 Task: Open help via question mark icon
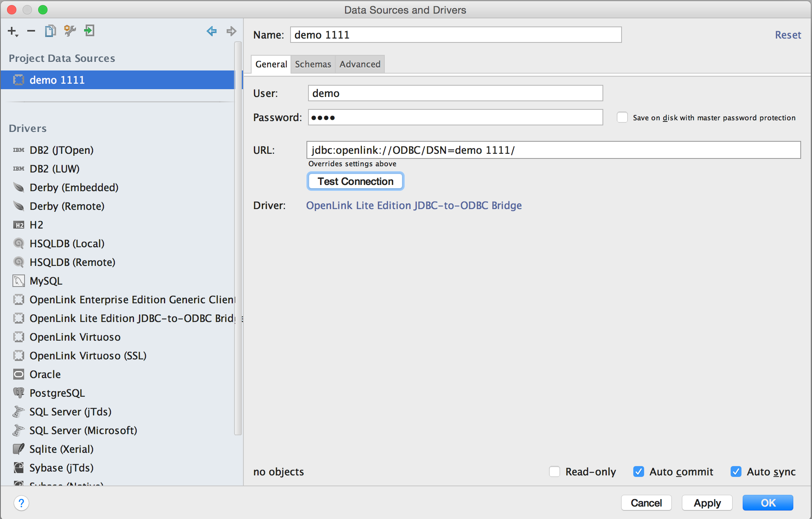pos(21,503)
